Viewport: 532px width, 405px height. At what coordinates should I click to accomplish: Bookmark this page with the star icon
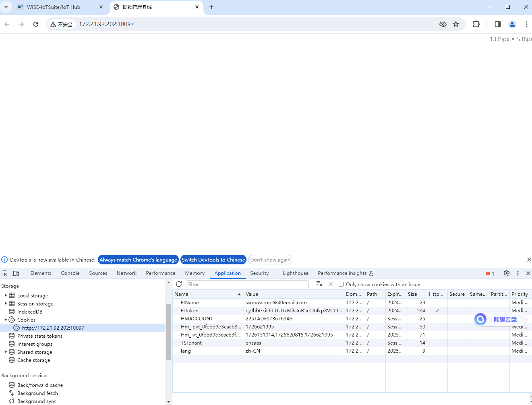pyautogui.click(x=456, y=24)
